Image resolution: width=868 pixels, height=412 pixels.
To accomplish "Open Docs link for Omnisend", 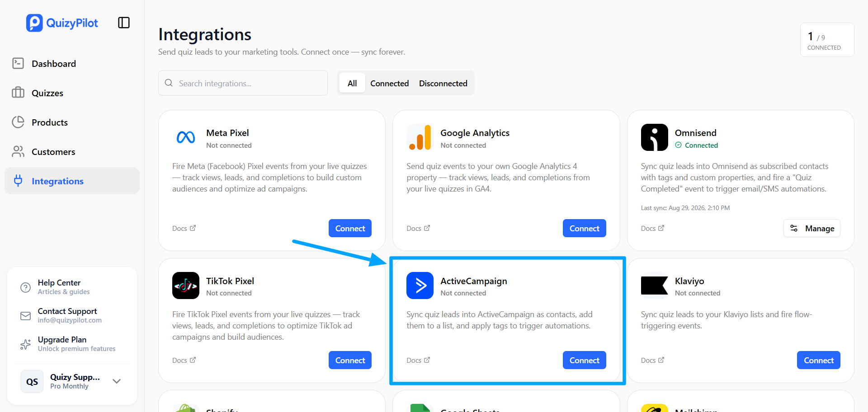I will 652,229.
